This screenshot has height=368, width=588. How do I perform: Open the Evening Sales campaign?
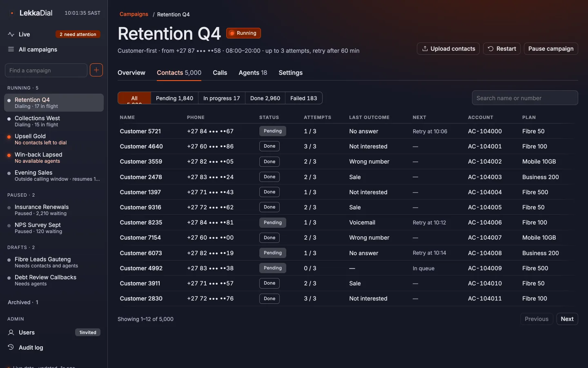54,175
